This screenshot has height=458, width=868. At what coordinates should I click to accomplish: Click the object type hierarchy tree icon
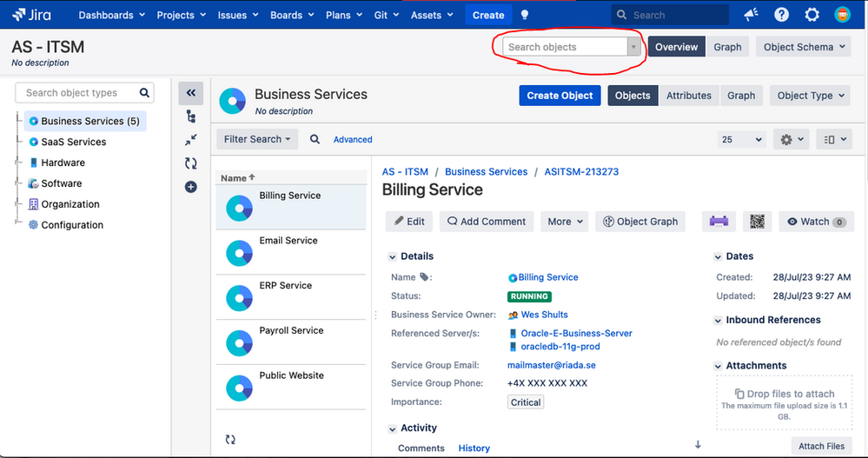click(191, 116)
